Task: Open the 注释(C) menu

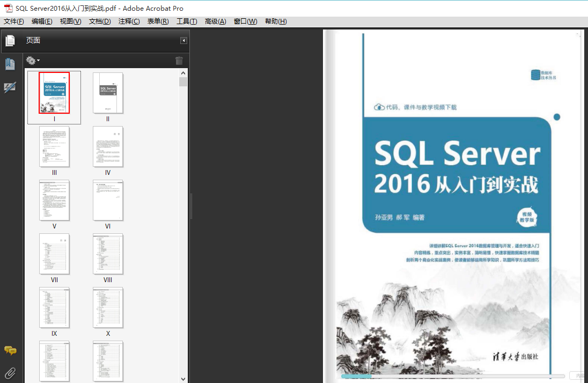Action: [x=129, y=21]
